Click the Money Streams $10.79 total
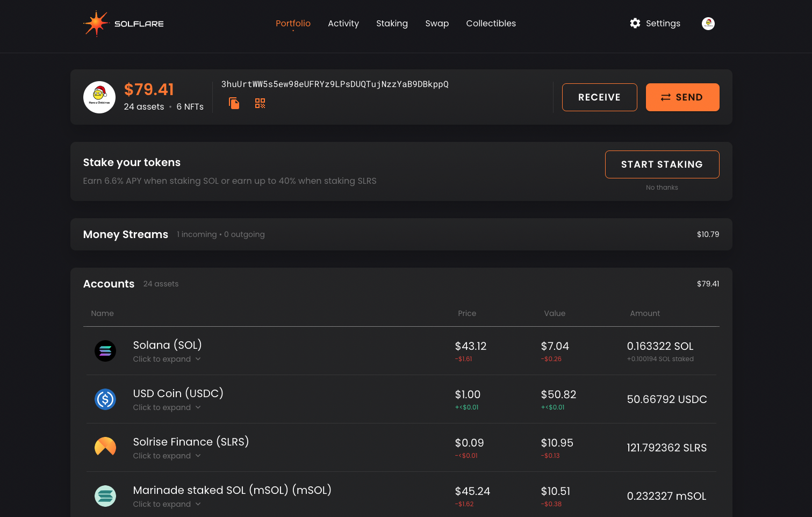Image resolution: width=812 pixels, height=517 pixels. coord(708,234)
